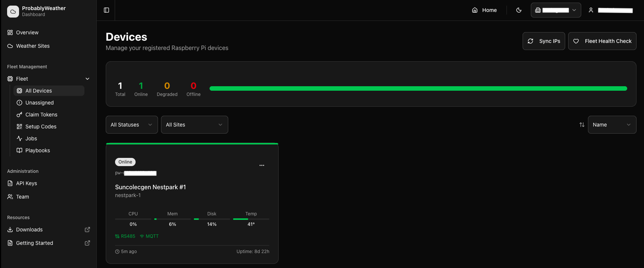The height and width of the screenshot is (268, 644).
Task: Open Downloads external link icon
Action: [x=87, y=230]
